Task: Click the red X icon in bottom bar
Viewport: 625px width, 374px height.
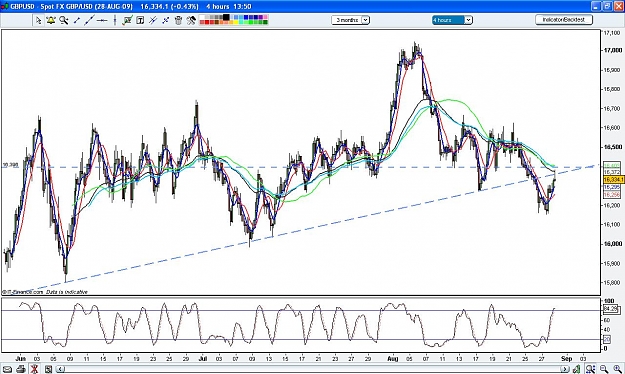Action: (34, 369)
